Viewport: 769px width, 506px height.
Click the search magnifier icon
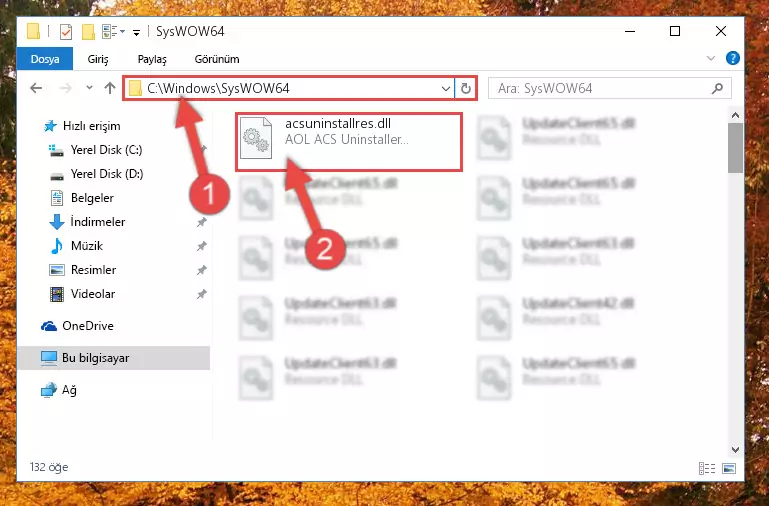(717, 89)
